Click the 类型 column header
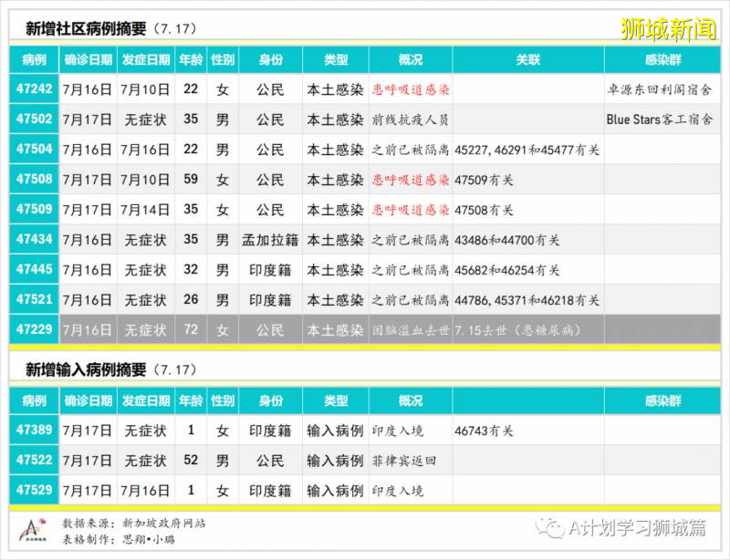The width and height of the screenshot is (730, 560). tap(336, 58)
